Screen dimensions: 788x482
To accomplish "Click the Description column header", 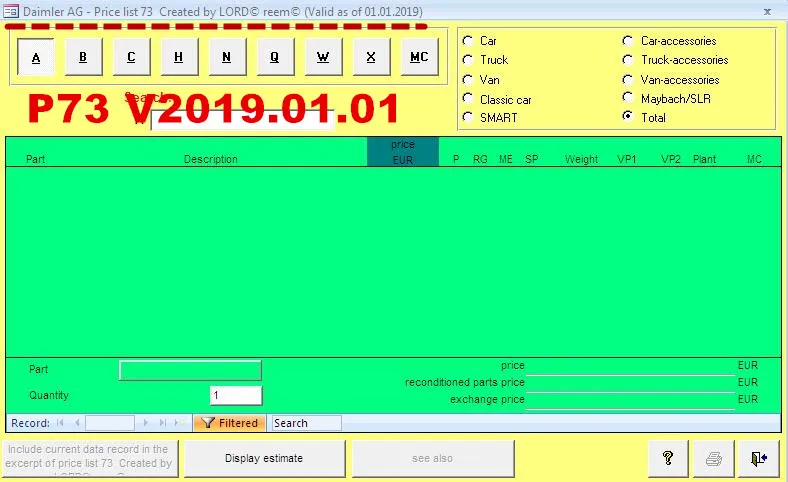I will point(211,159).
